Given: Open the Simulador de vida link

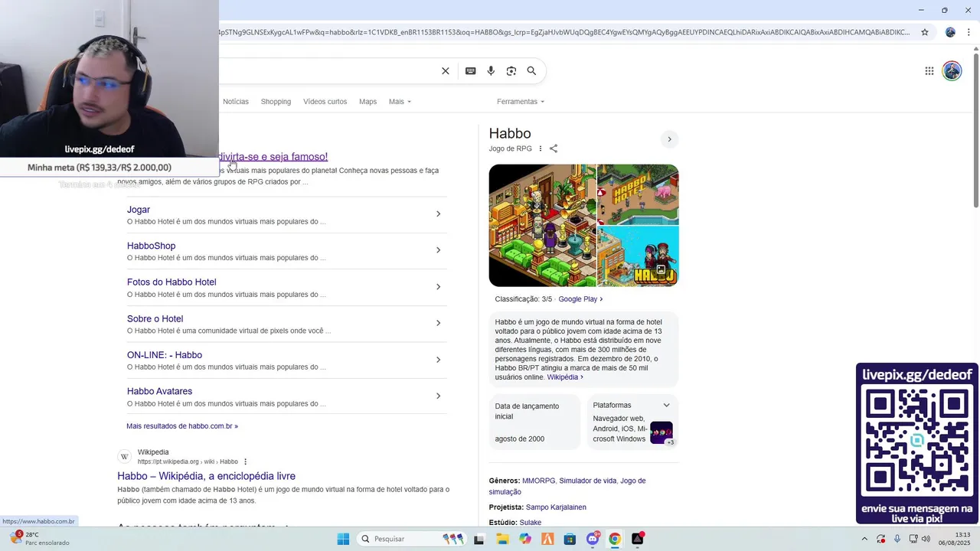Looking at the screenshot, I should 588,481.
